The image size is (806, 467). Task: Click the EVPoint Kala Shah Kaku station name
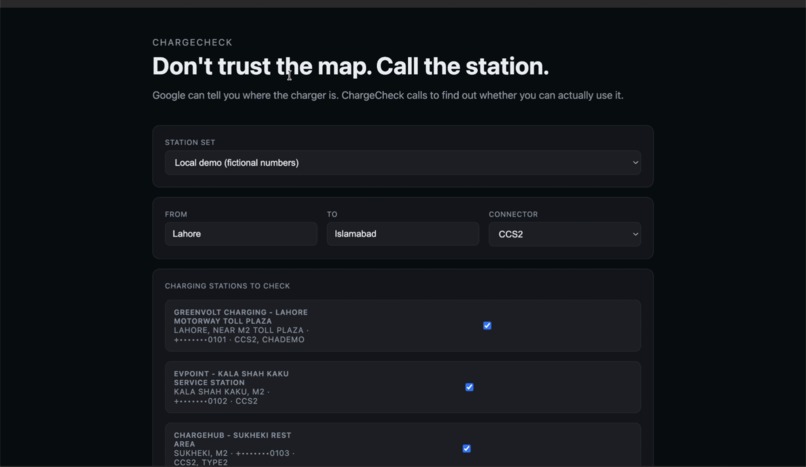[x=231, y=378]
